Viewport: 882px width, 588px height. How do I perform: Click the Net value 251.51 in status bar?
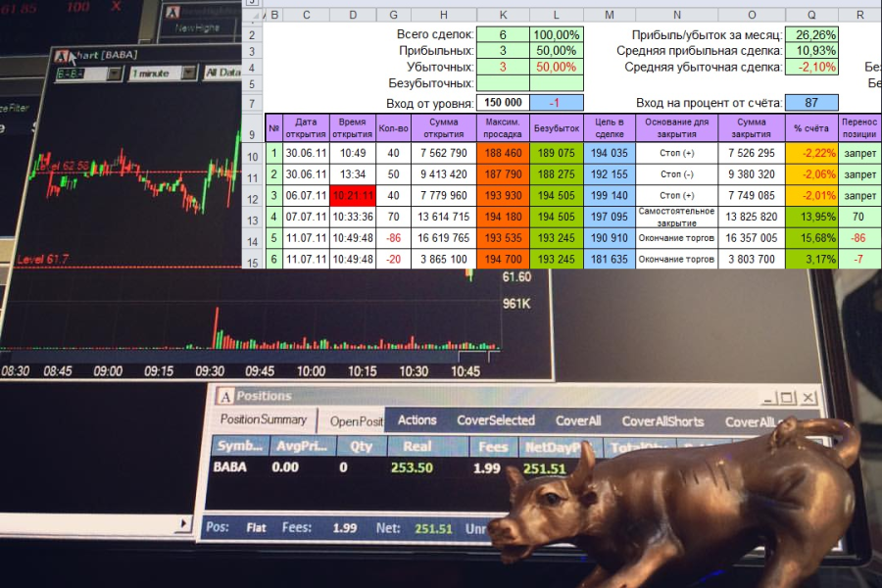point(433,528)
